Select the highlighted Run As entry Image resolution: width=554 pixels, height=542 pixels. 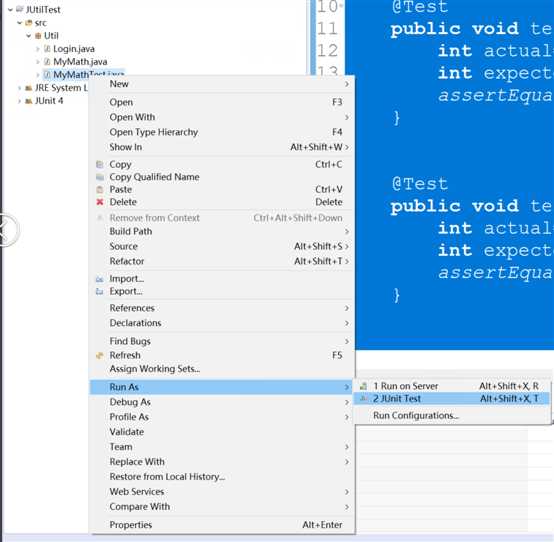[x=222, y=387]
